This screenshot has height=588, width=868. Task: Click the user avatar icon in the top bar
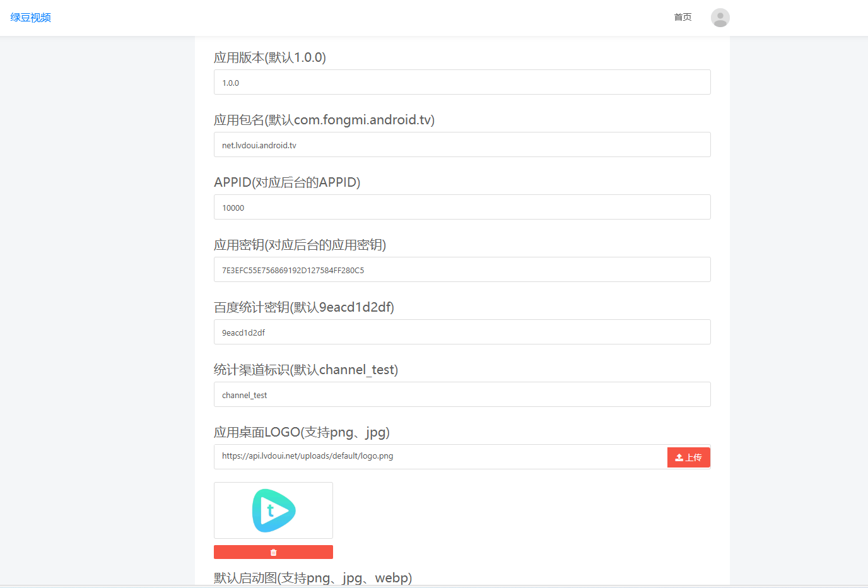click(x=720, y=18)
